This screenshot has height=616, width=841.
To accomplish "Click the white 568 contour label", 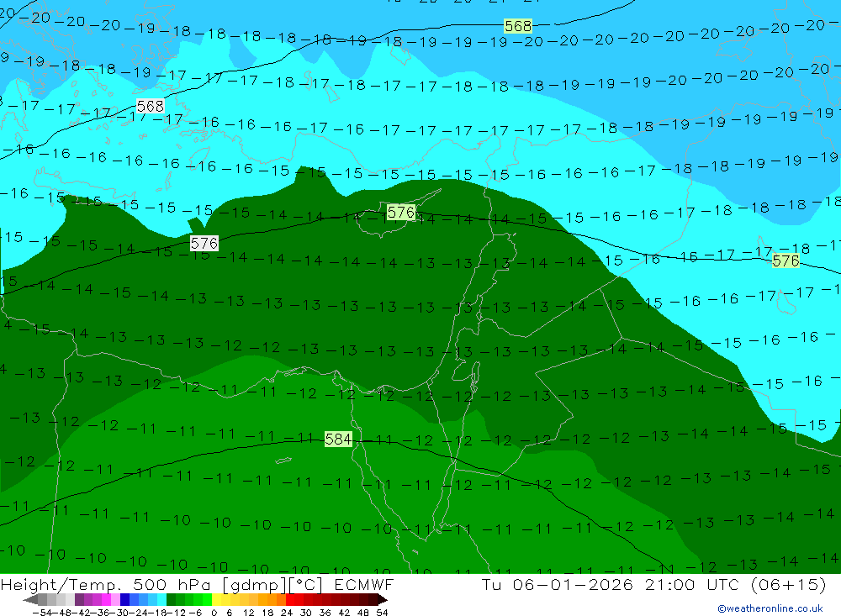I will (151, 106).
